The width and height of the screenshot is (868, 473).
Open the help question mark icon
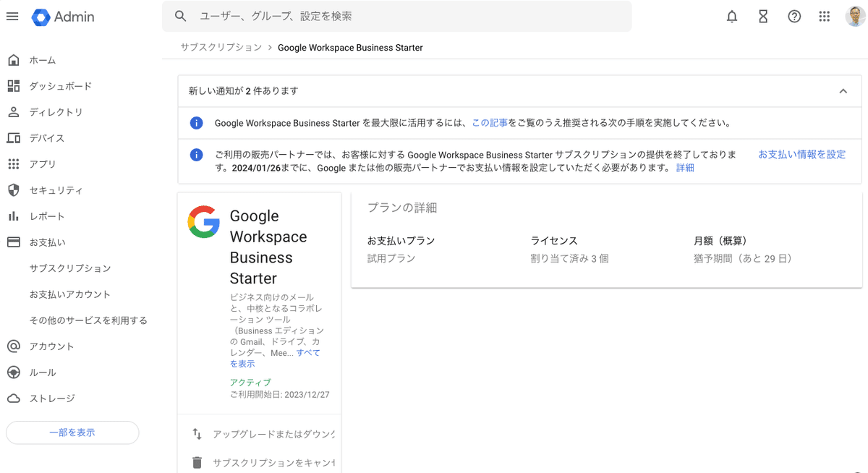coord(794,17)
